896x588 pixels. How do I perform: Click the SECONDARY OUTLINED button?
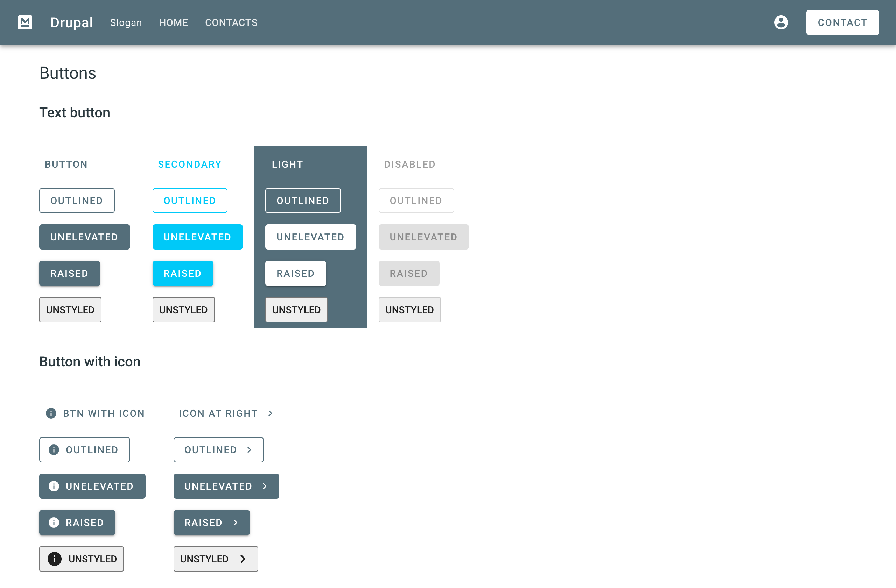pyautogui.click(x=190, y=200)
